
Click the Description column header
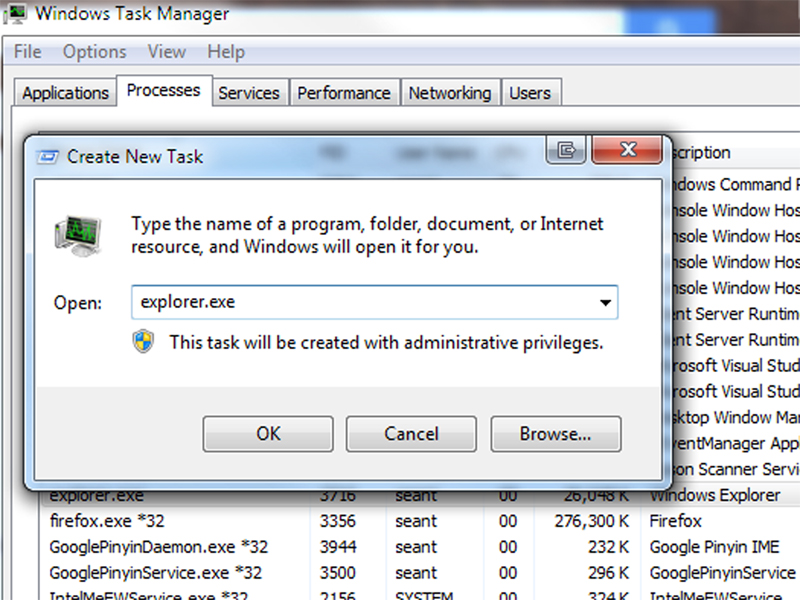pos(735,153)
